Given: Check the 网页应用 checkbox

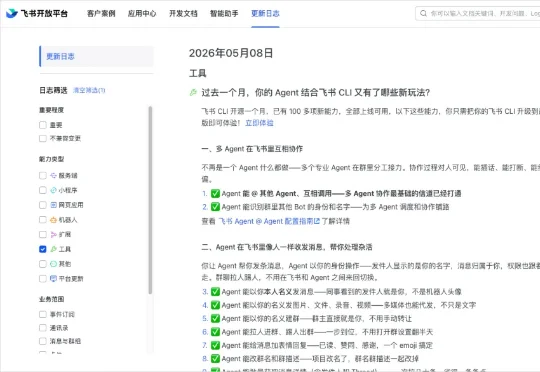Looking at the screenshot, I should 43,205.
